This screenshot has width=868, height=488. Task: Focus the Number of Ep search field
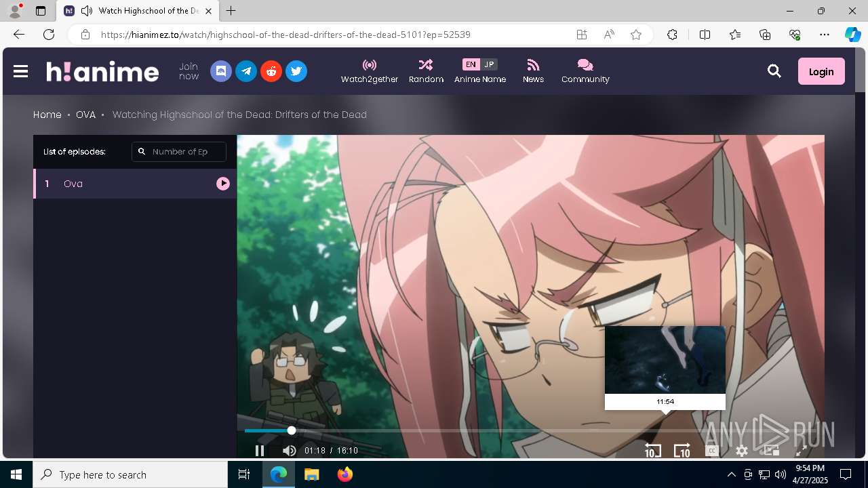(179, 152)
